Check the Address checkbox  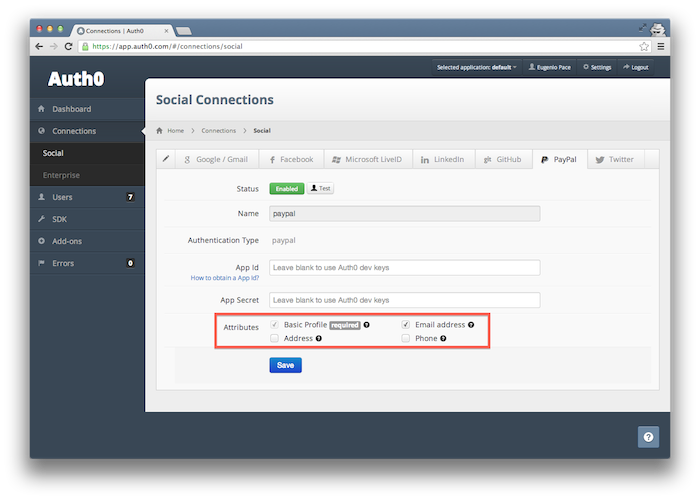[x=274, y=338]
